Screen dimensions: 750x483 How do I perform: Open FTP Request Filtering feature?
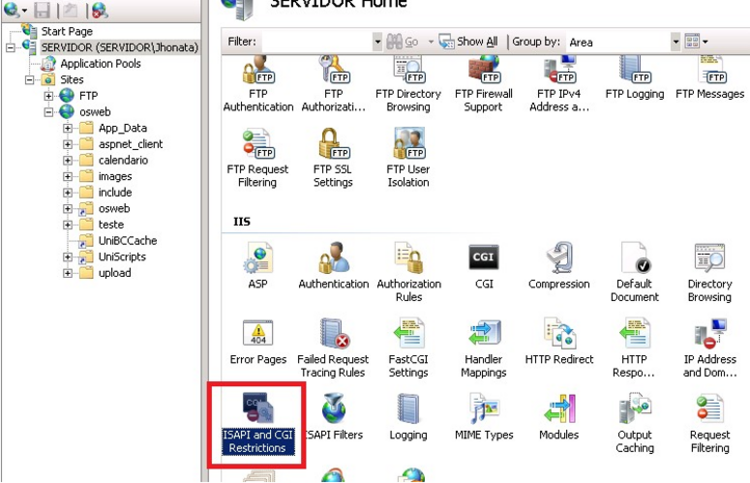(258, 158)
